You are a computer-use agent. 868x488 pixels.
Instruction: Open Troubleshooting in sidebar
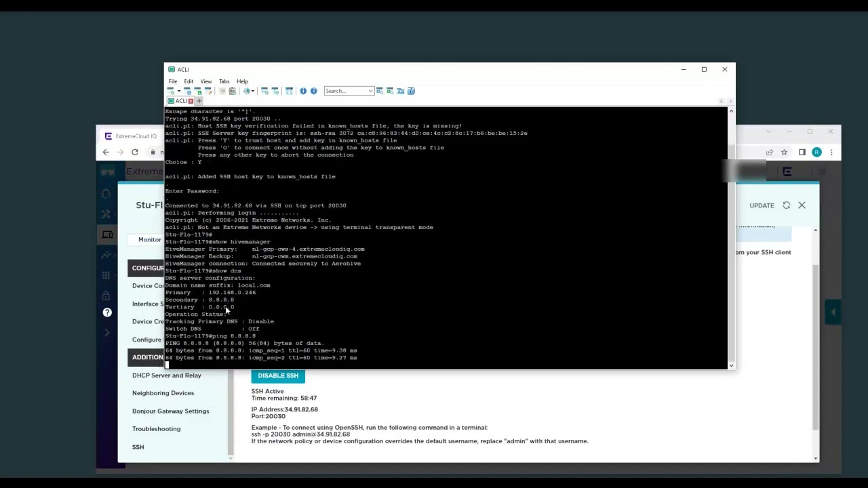[157, 429]
